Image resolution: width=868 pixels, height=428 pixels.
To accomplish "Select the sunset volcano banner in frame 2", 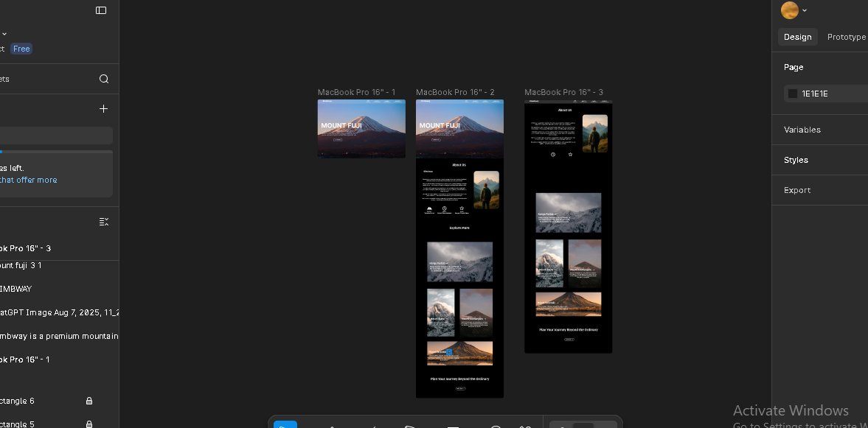I will [459, 354].
